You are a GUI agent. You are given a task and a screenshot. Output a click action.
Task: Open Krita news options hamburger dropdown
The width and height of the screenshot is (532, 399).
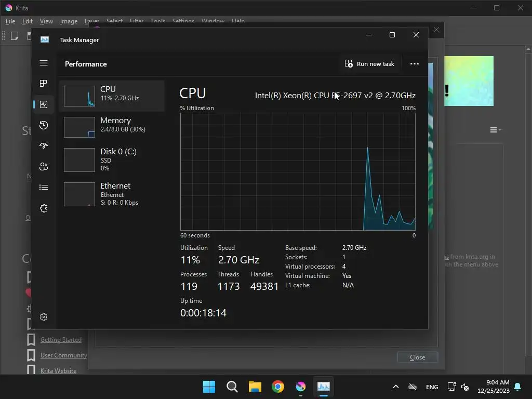click(x=495, y=130)
